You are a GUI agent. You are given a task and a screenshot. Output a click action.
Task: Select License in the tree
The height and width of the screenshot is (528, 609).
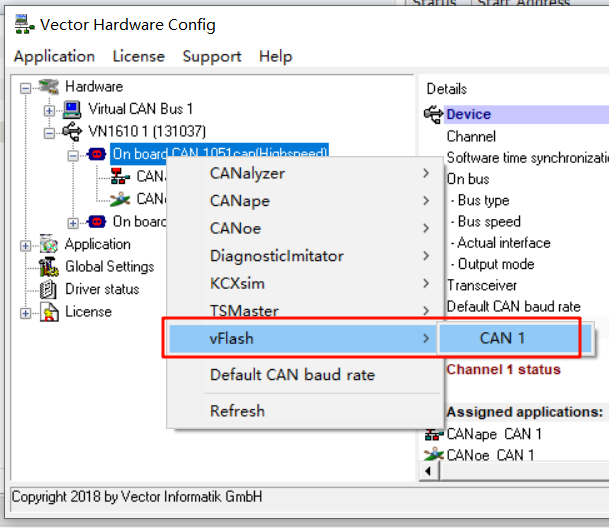(89, 312)
